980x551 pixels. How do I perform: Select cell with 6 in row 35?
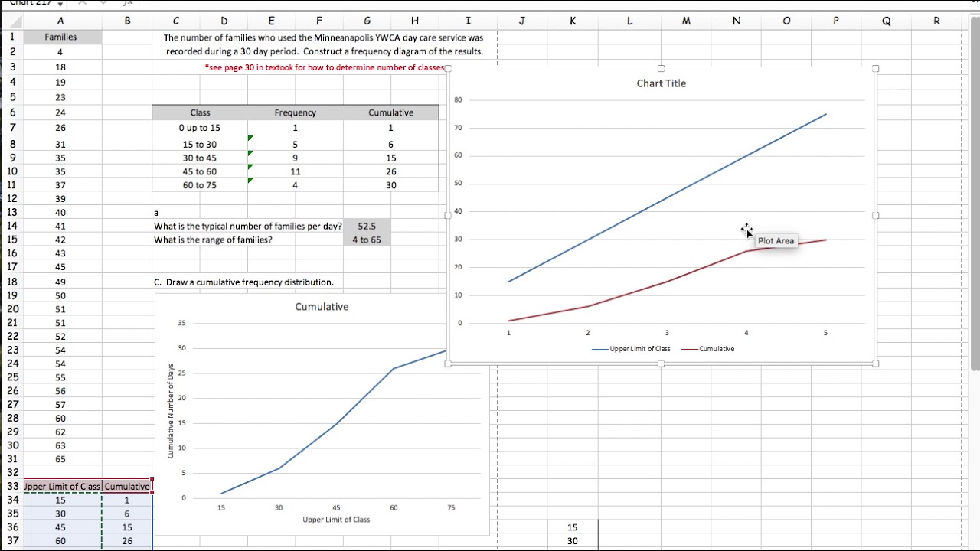point(127,514)
